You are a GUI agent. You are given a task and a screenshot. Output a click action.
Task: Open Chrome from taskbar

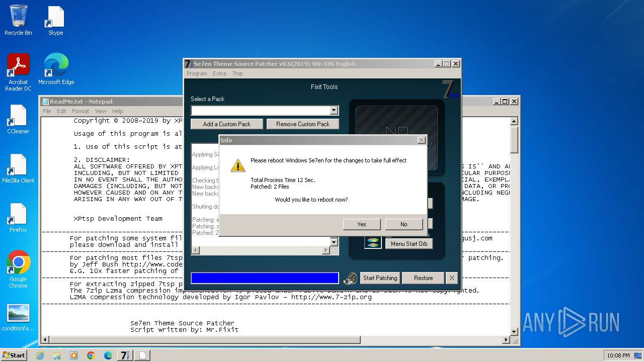pyautogui.click(x=91, y=355)
